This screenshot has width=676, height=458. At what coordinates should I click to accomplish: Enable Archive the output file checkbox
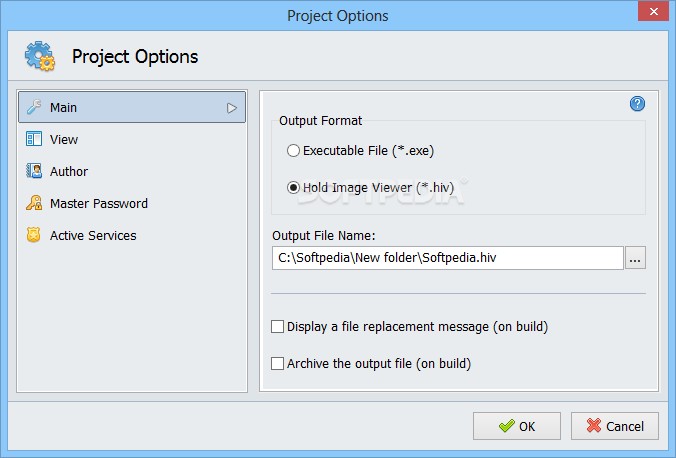coord(278,364)
